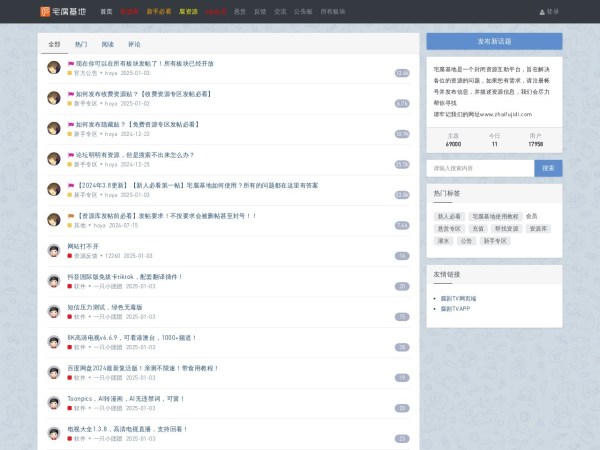The width and height of the screenshot is (600, 450).
Task: Click avatar beside the BK高清电视 post
Action: pos(54,342)
